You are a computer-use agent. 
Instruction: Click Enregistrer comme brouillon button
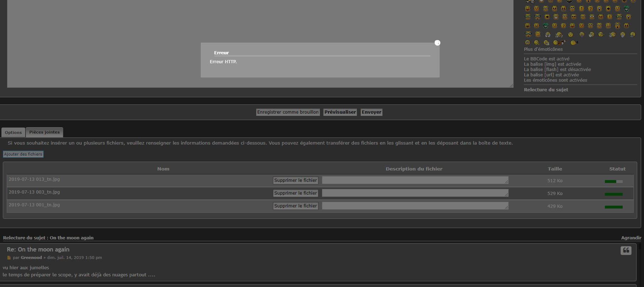click(288, 112)
